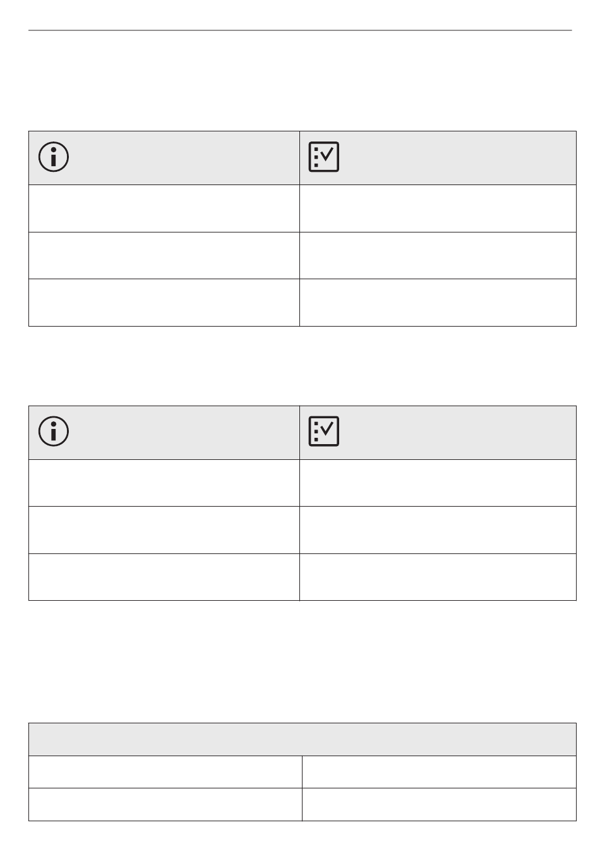This screenshot has width=600, height=868.
Task: Select first table's middle row cell under checklist icon
Action: (x=438, y=255)
